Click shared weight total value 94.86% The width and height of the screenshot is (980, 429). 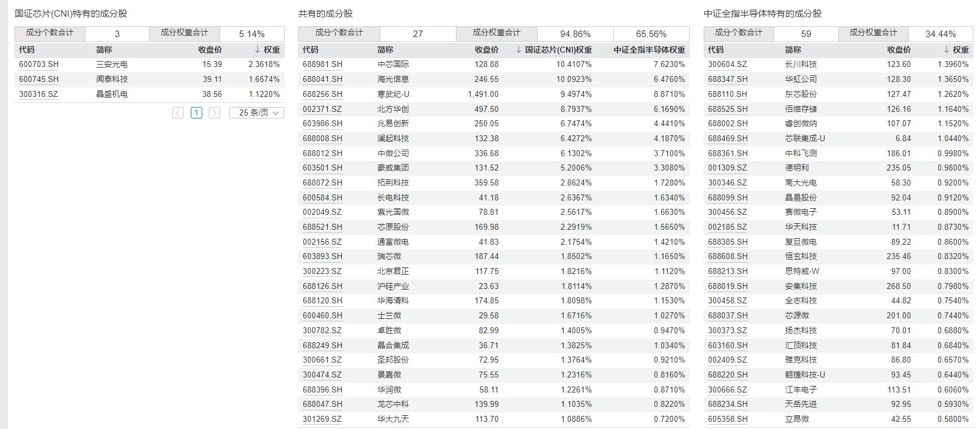pyautogui.click(x=575, y=34)
